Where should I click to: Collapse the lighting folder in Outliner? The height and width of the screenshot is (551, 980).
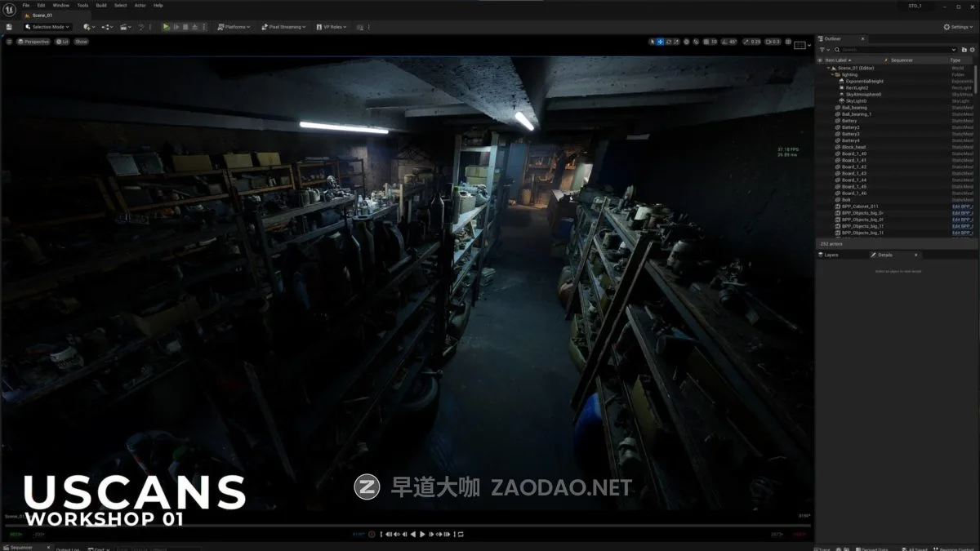point(832,74)
